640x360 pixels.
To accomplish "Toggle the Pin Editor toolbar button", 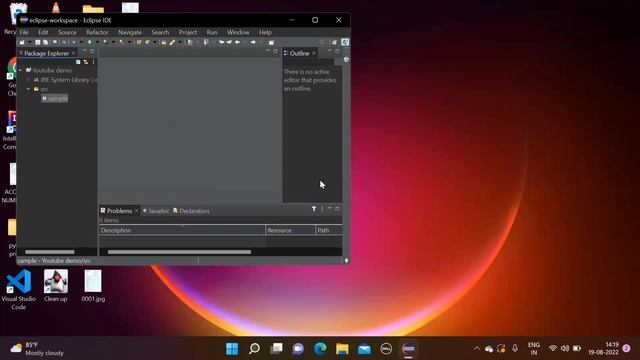I will (271, 42).
